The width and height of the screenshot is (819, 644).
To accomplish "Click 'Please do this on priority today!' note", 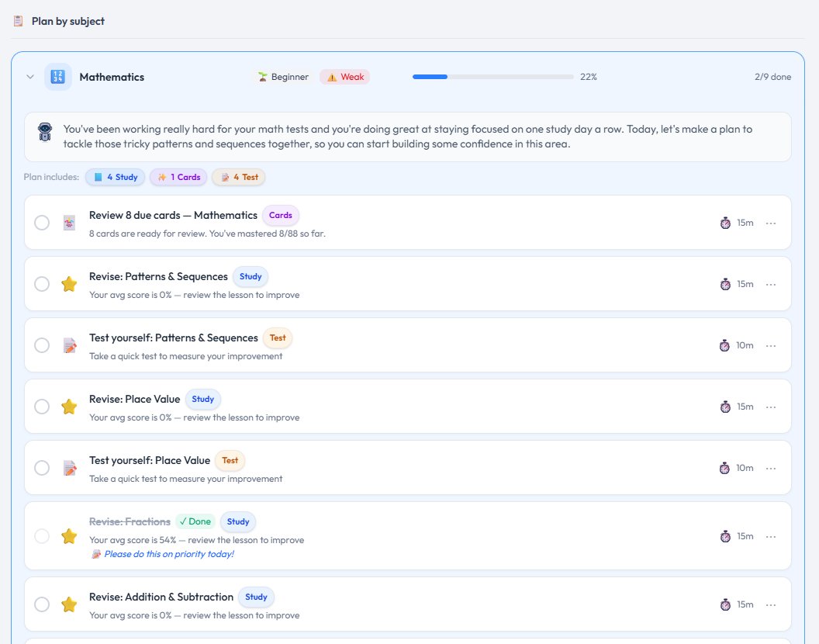I will coord(169,554).
